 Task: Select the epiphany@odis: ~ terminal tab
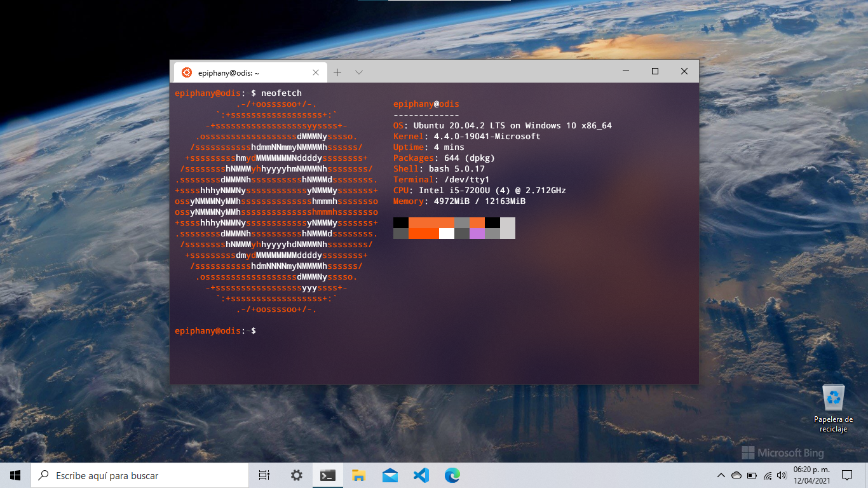(x=249, y=72)
